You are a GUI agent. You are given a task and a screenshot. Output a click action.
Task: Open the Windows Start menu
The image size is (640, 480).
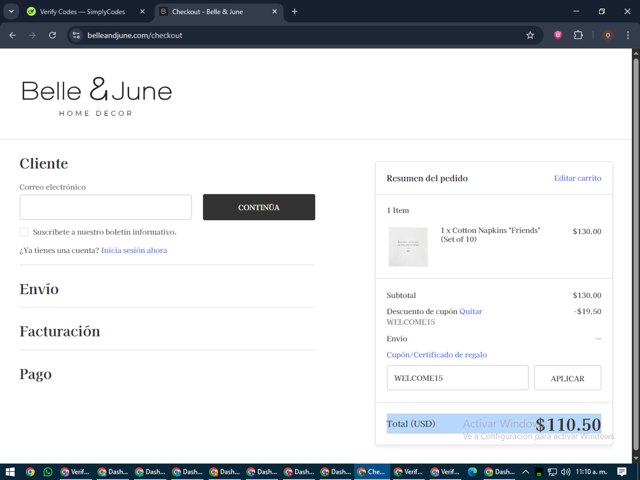[10, 472]
